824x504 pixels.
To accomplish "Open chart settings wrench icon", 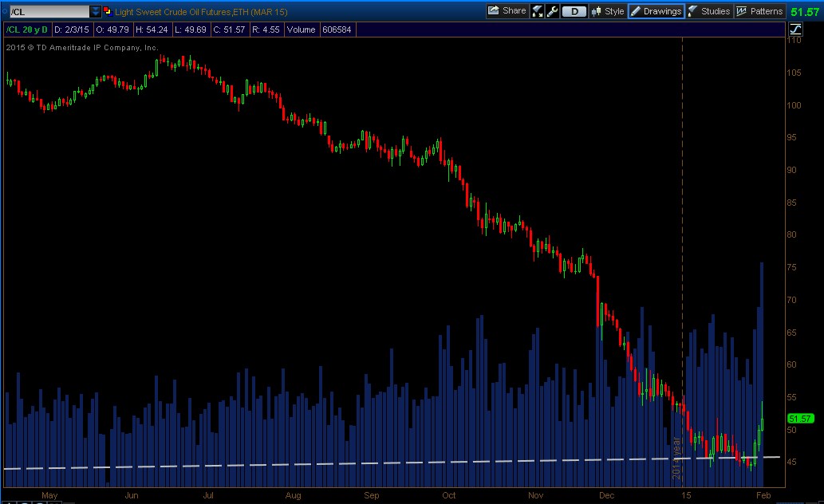I will point(552,11).
